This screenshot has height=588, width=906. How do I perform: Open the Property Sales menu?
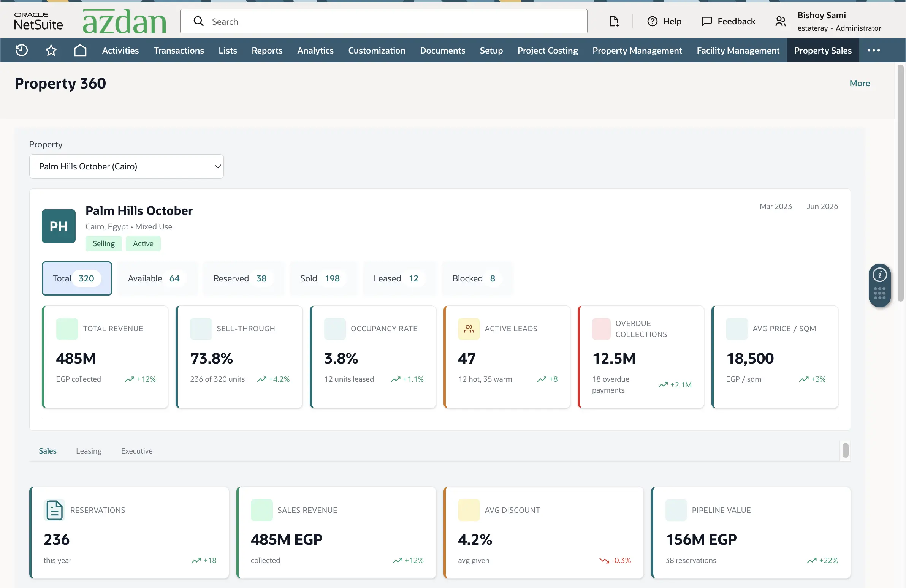point(823,50)
